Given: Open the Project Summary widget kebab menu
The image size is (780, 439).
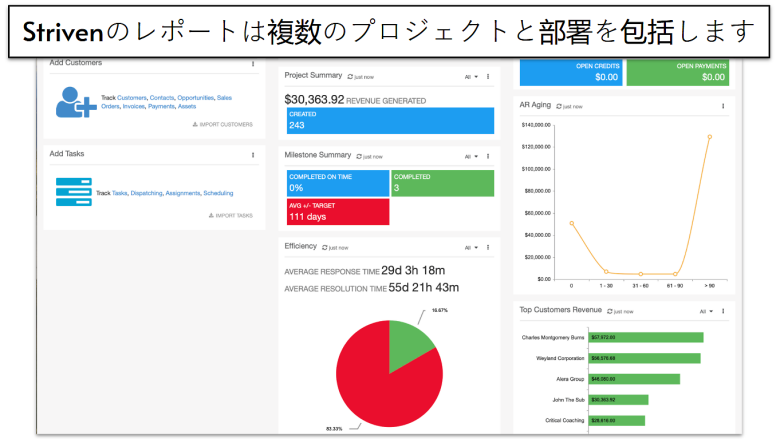Looking at the screenshot, I should point(488,77).
